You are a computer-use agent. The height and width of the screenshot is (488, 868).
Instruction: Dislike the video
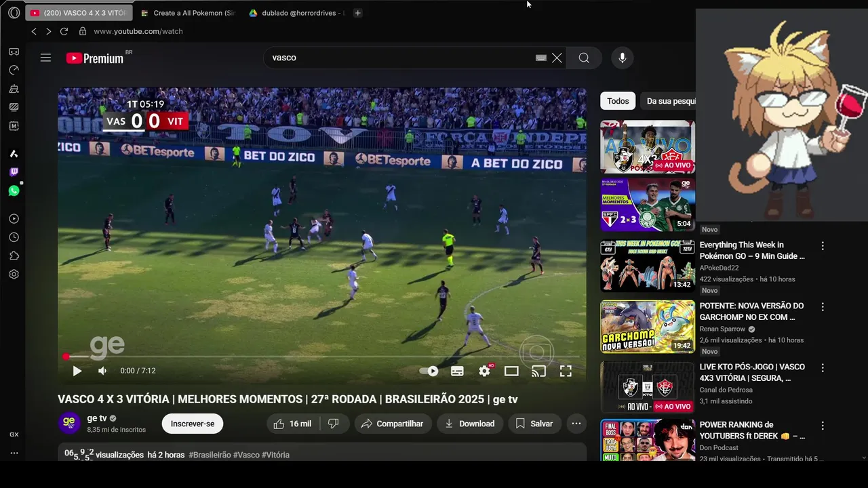(x=334, y=424)
